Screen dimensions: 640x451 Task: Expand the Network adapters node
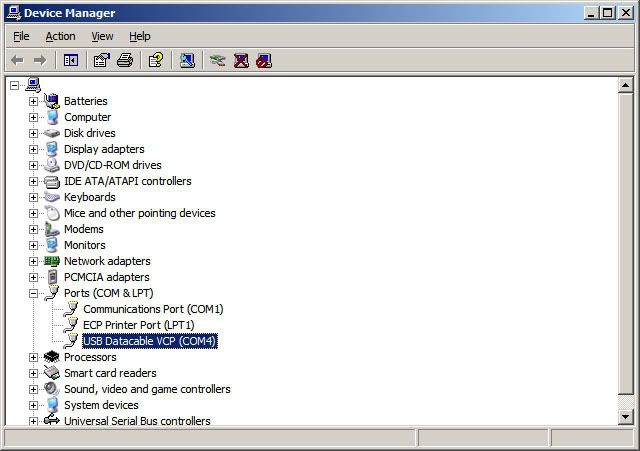tap(33, 261)
